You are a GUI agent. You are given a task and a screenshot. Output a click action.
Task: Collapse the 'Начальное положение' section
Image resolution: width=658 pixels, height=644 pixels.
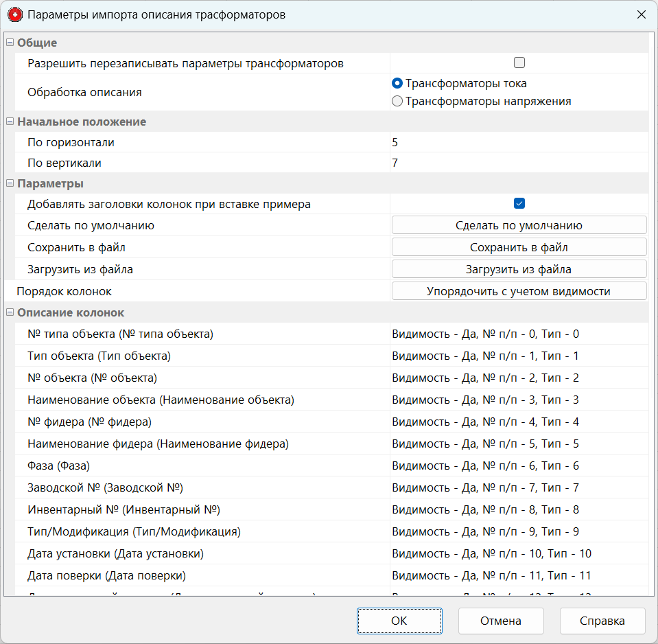click(10, 122)
